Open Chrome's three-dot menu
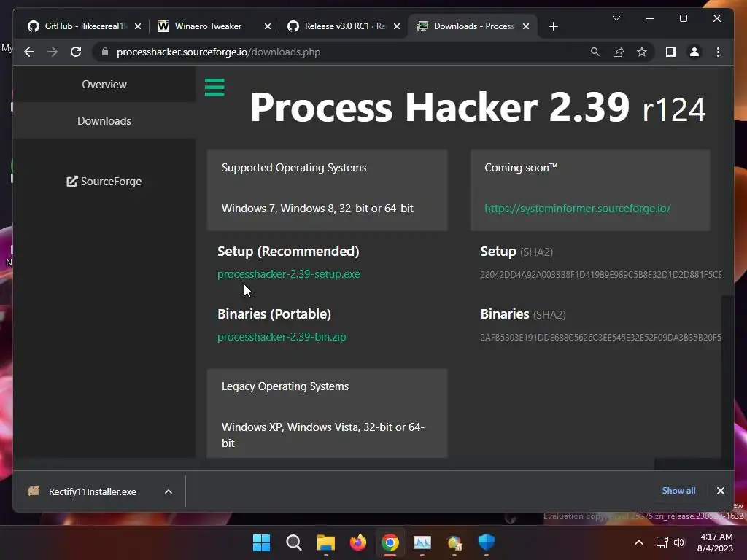Viewport: 747px width, 560px height. (x=718, y=52)
